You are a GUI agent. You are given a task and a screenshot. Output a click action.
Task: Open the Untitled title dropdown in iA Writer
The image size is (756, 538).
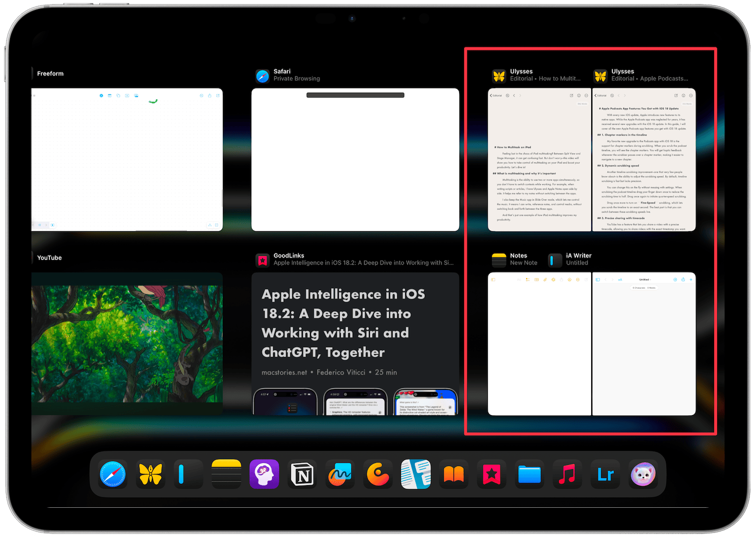645,279
